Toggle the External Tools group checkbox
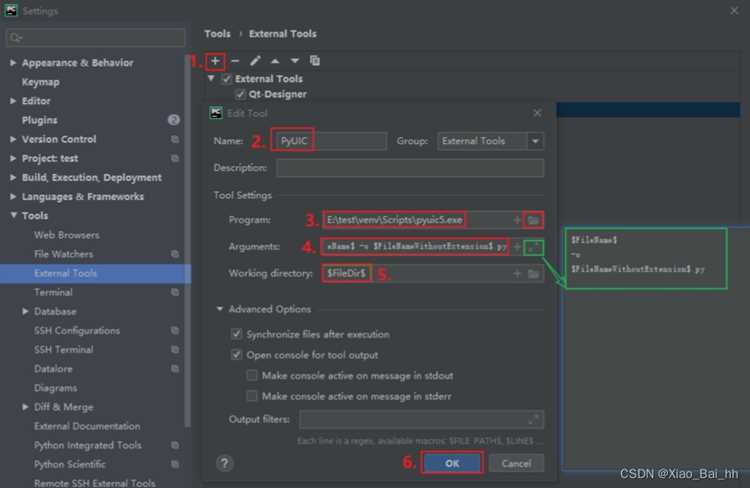The width and height of the screenshot is (750, 488). pyautogui.click(x=227, y=79)
